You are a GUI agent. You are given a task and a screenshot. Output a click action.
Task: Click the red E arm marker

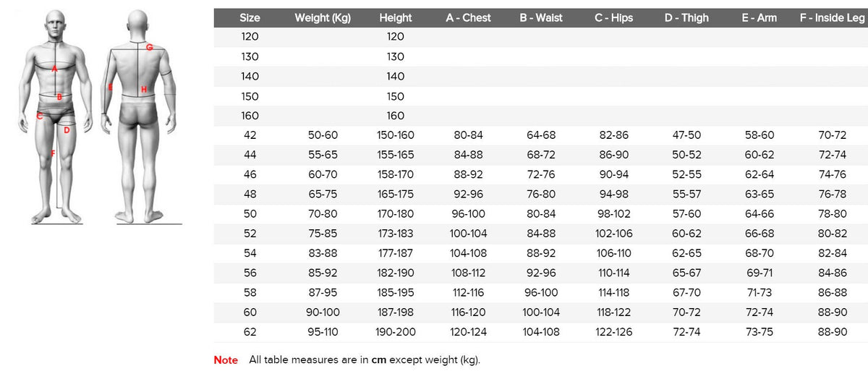(110, 88)
